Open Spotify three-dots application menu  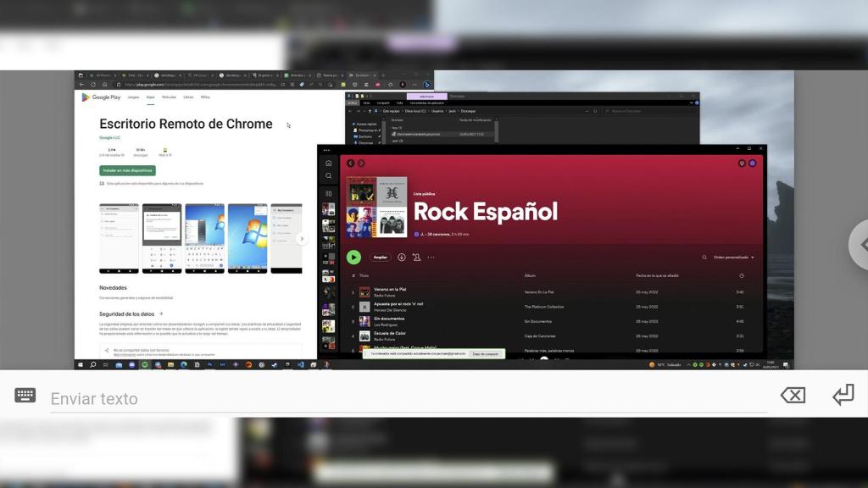coord(326,150)
